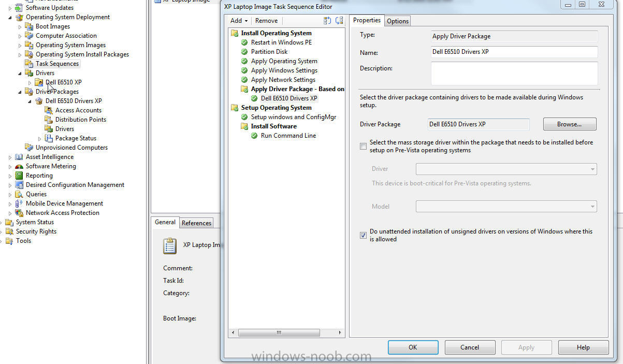Open Help from the editor dialog
This screenshot has width=623, height=364.
583,347
